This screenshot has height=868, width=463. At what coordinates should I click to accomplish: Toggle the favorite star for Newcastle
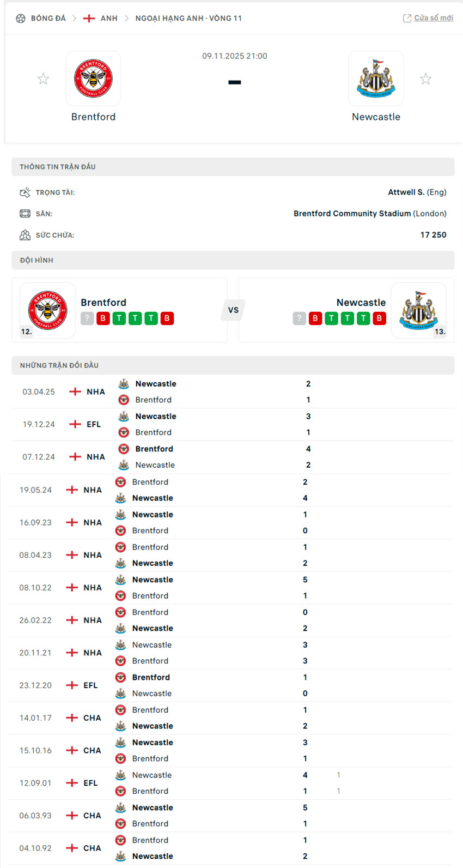coord(426,79)
